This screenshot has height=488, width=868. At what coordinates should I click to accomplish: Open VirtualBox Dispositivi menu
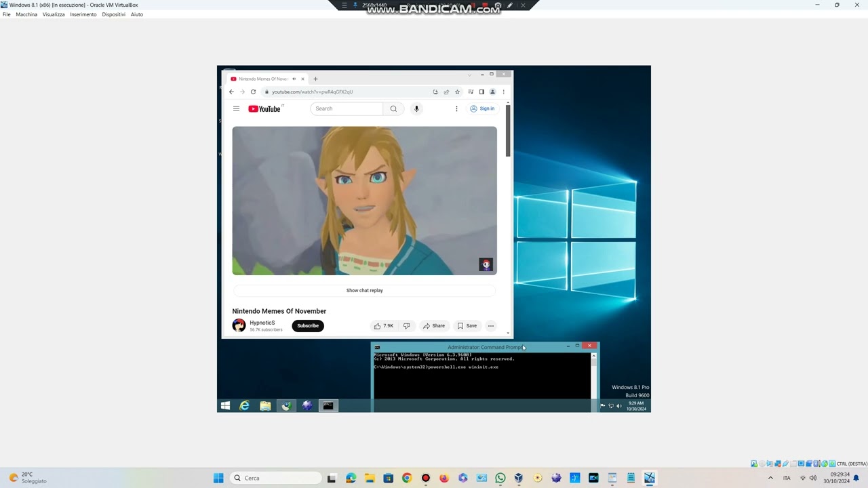(x=114, y=14)
